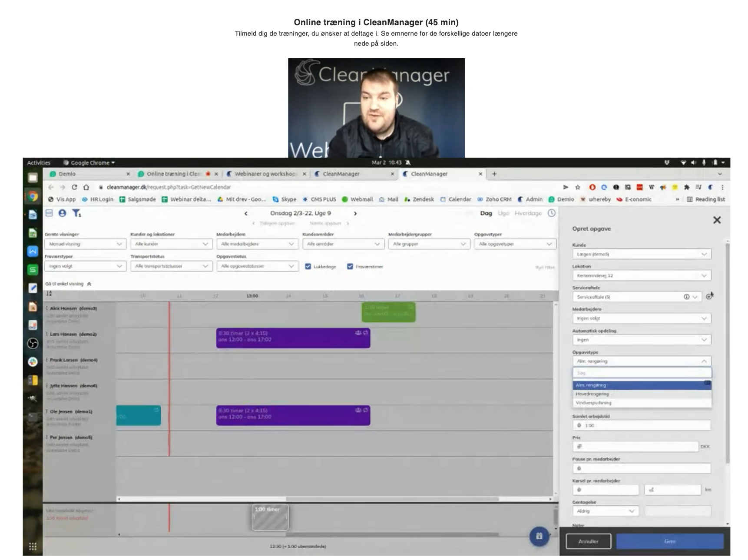Reload the page in Chrome
The height and width of the screenshot is (560, 748).
click(x=74, y=187)
